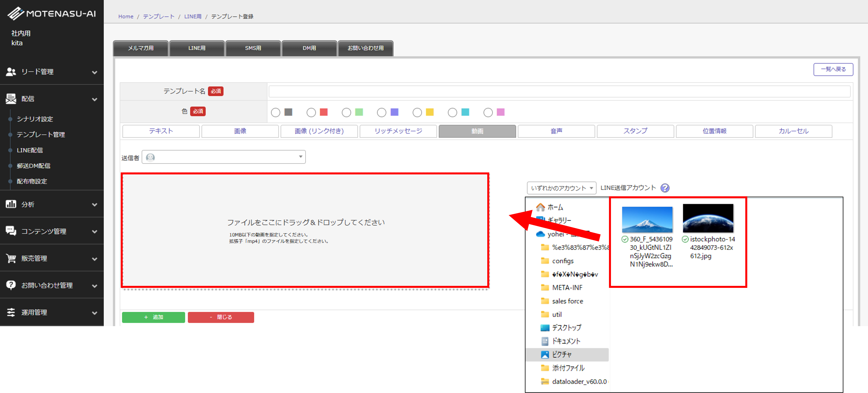The width and height of the screenshot is (868, 393).
Task: Select the yellow color radio button
Action: pos(417,113)
